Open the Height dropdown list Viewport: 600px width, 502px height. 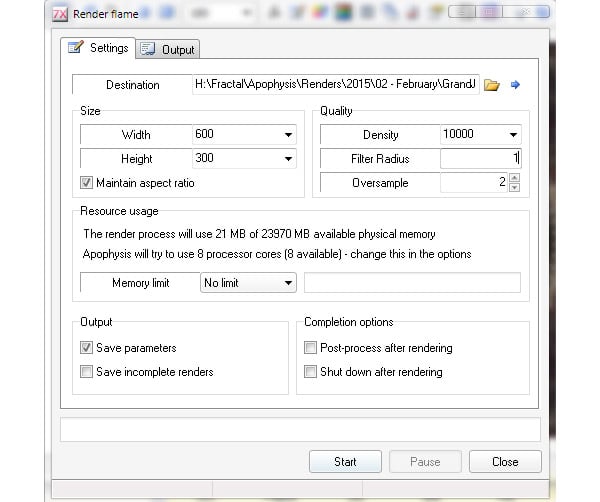click(288, 159)
